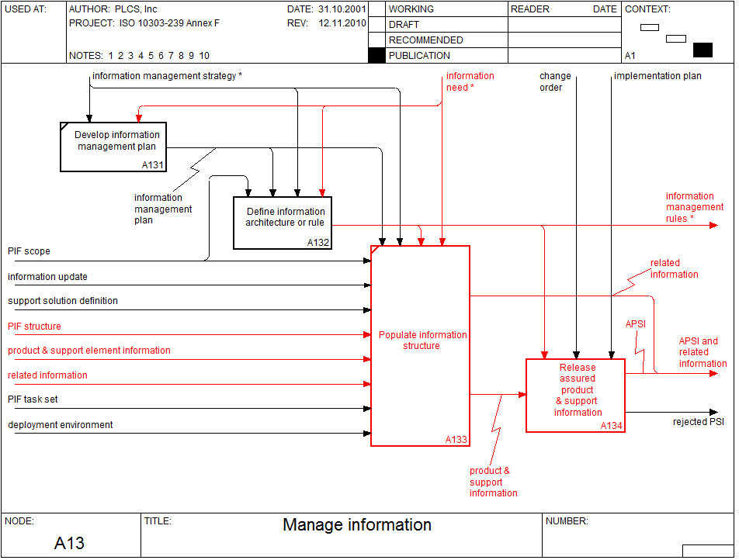Click the red 'information need *' label
The width and height of the screenshot is (739, 560).
click(470, 81)
